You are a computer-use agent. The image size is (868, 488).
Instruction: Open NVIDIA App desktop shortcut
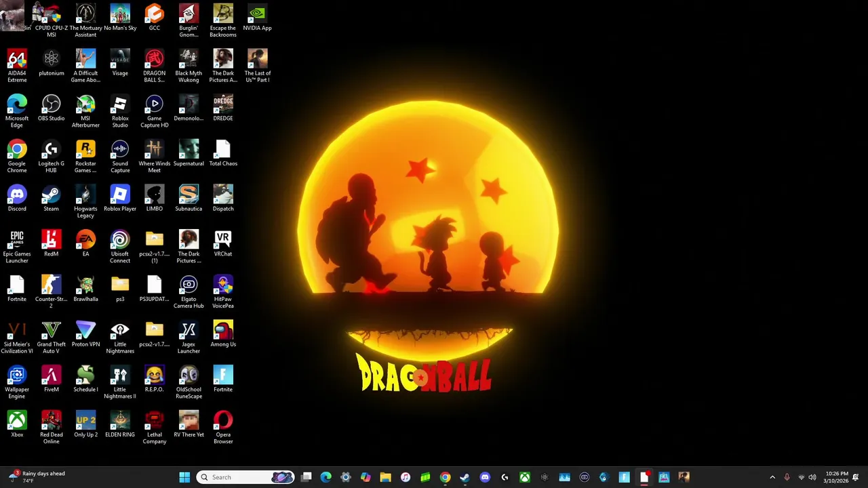point(257,18)
